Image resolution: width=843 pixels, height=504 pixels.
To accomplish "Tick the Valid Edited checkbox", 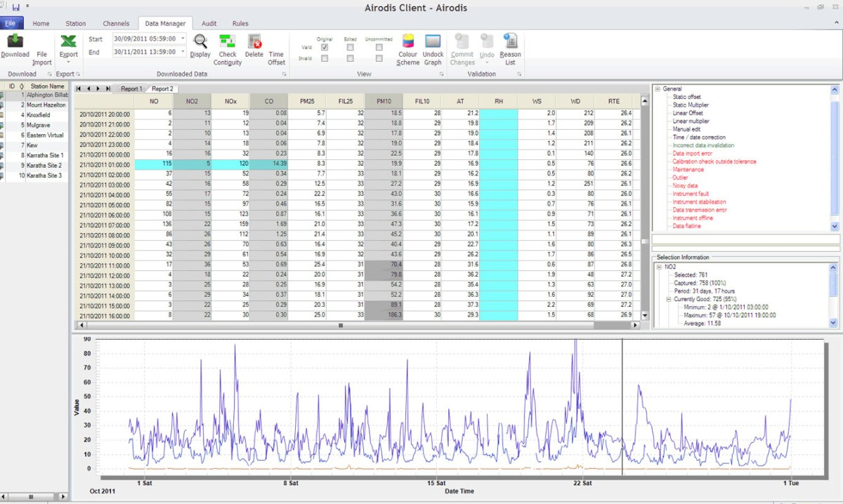I will pyautogui.click(x=350, y=47).
